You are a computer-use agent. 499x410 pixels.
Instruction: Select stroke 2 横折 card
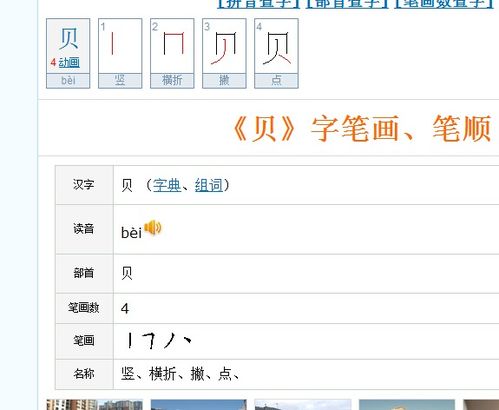(172, 53)
